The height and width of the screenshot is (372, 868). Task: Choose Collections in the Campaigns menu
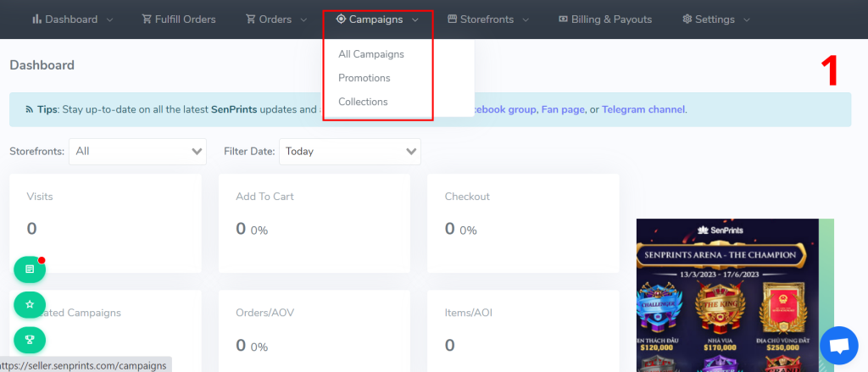pyautogui.click(x=363, y=102)
